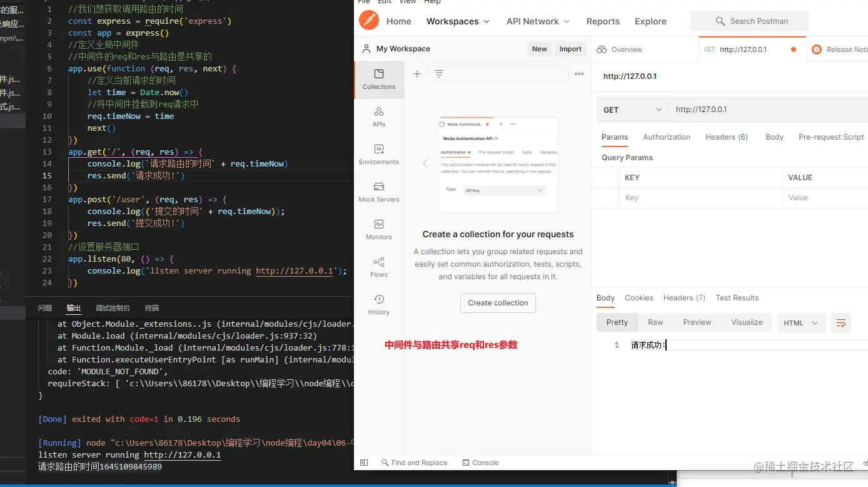Click the Search Postman field

point(749,21)
